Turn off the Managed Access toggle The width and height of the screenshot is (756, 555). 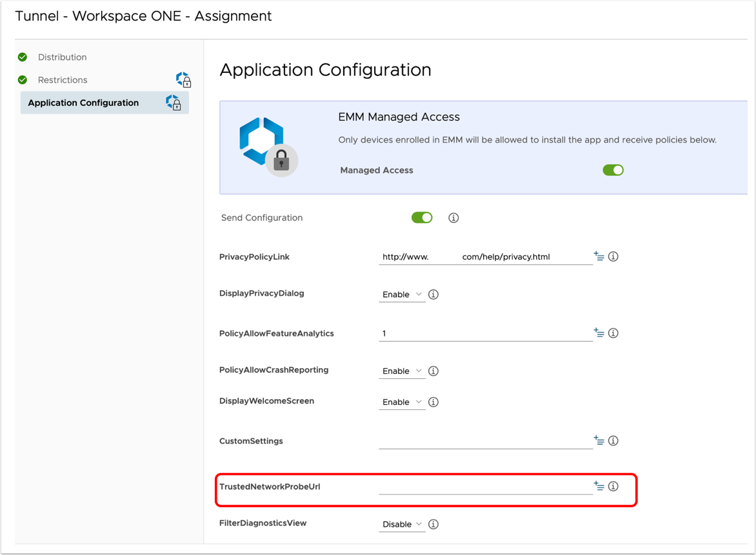pos(613,170)
